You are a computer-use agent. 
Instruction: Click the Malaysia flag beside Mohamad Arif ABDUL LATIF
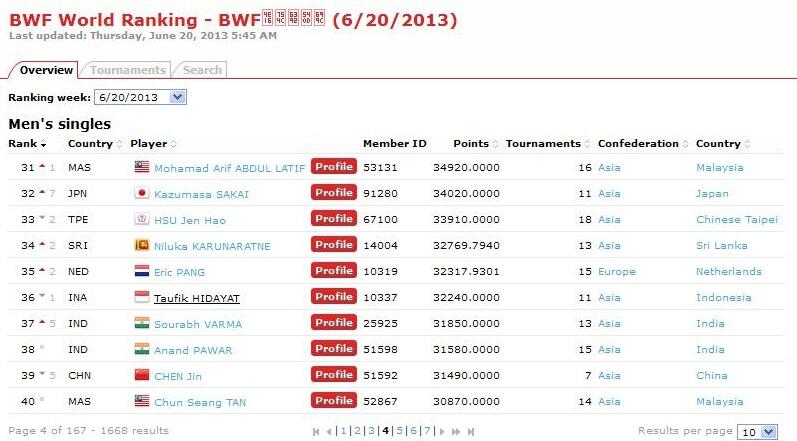tap(142, 167)
